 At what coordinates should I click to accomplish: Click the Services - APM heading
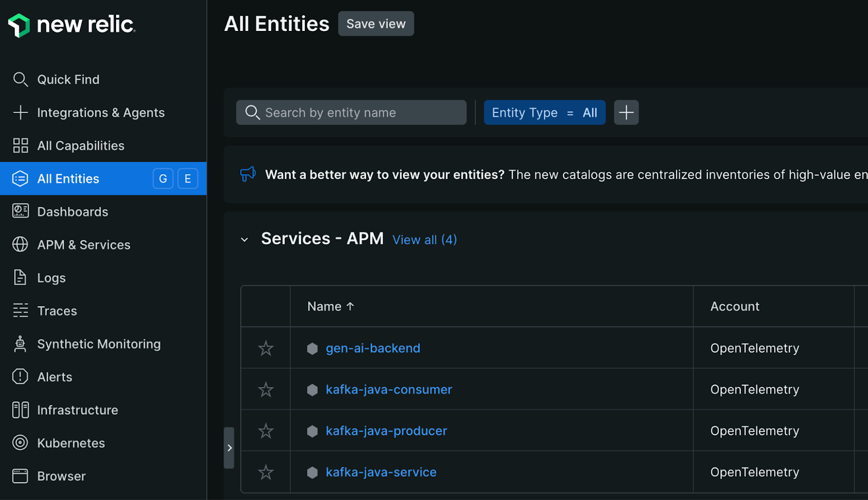tap(322, 238)
